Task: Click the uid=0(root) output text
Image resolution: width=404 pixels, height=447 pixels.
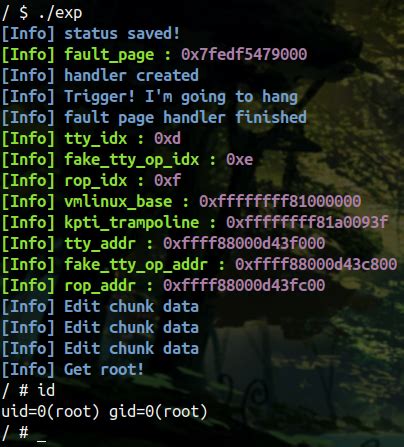Action: pos(50,412)
